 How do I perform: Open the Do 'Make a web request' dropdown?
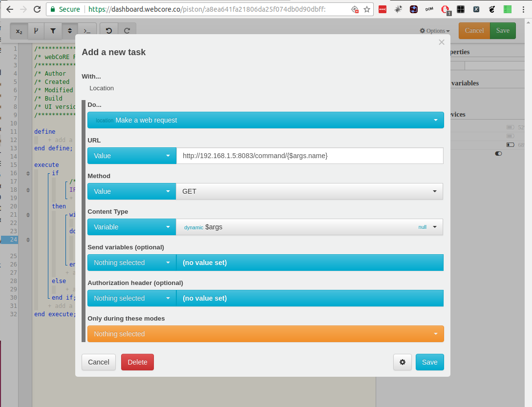[265, 120]
